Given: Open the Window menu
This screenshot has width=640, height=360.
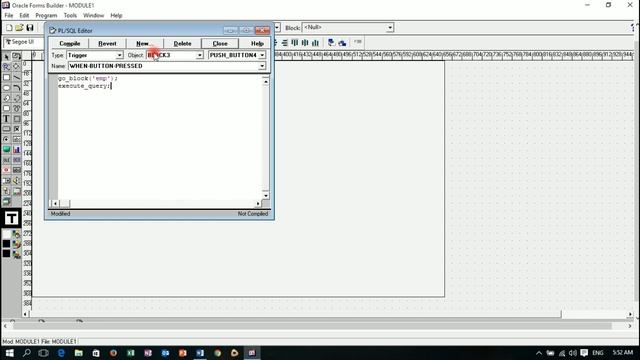Looking at the screenshot, I should [x=93, y=16].
